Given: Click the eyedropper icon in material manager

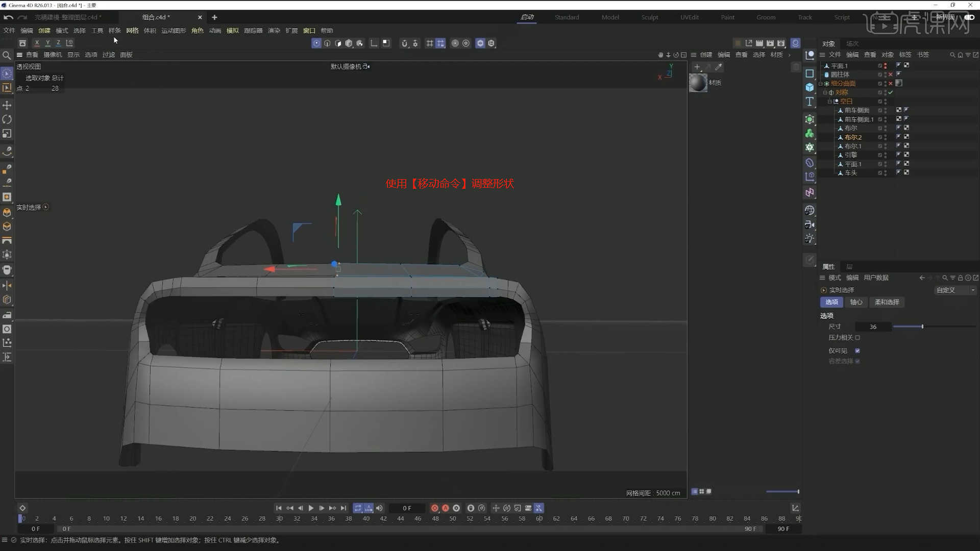Looking at the screenshot, I should [x=719, y=67].
